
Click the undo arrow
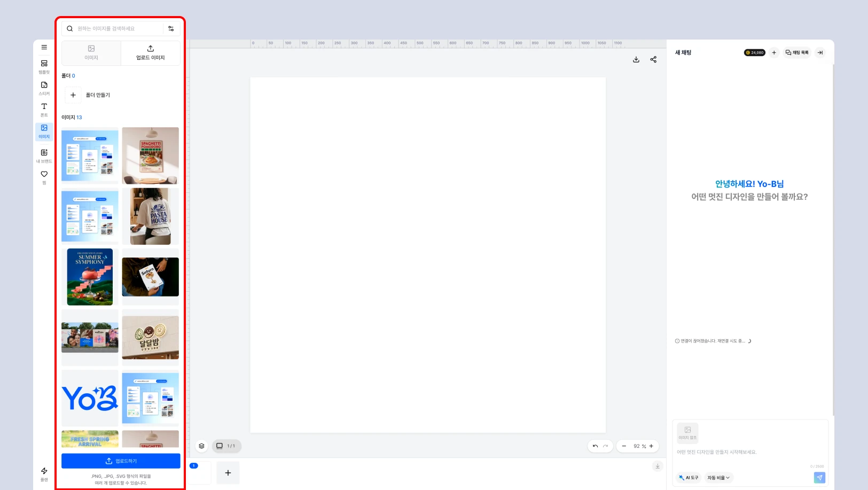(x=595, y=446)
